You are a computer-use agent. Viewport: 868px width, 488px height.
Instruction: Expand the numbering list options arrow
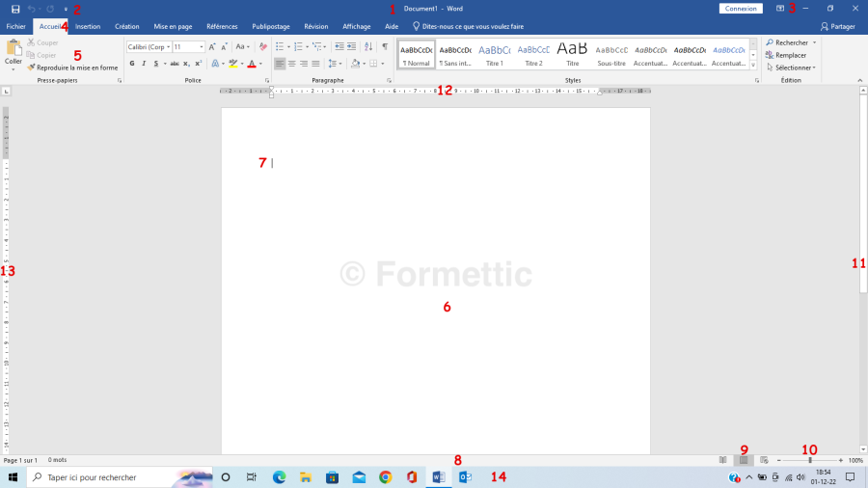(308, 47)
